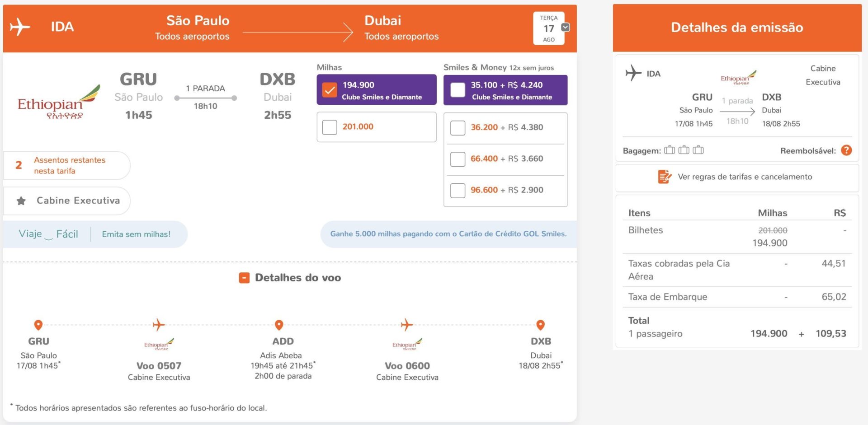868x425 pixels.
Task: Select the 96.600 + R$ 2.900 option
Action: click(x=458, y=191)
